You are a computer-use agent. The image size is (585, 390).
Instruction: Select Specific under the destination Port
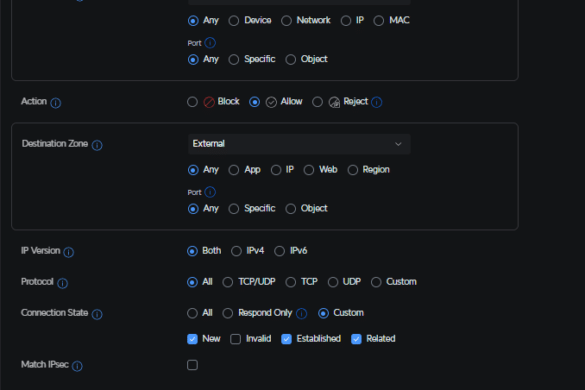tap(234, 209)
